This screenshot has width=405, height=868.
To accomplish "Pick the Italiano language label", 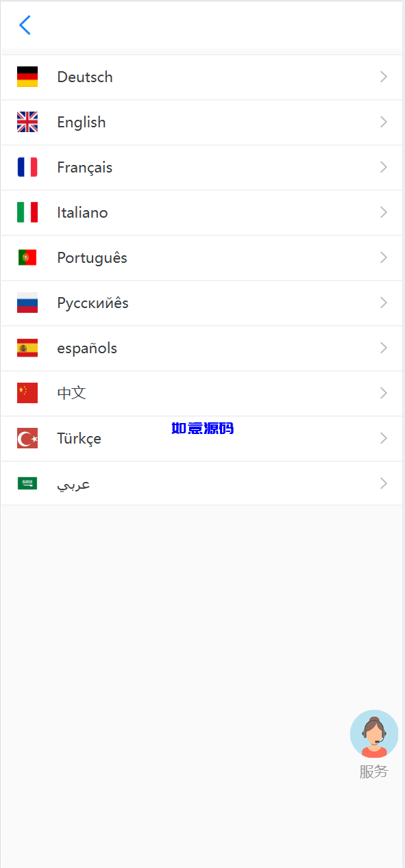I will pos(82,212).
